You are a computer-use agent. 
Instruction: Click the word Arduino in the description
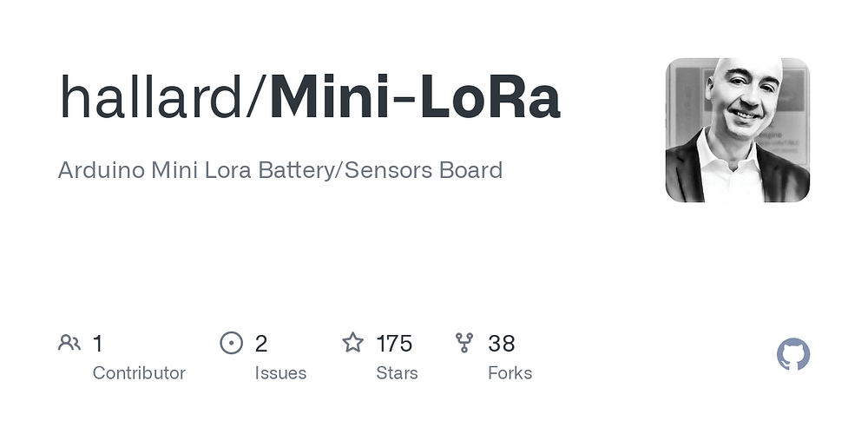(x=102, y=170)
